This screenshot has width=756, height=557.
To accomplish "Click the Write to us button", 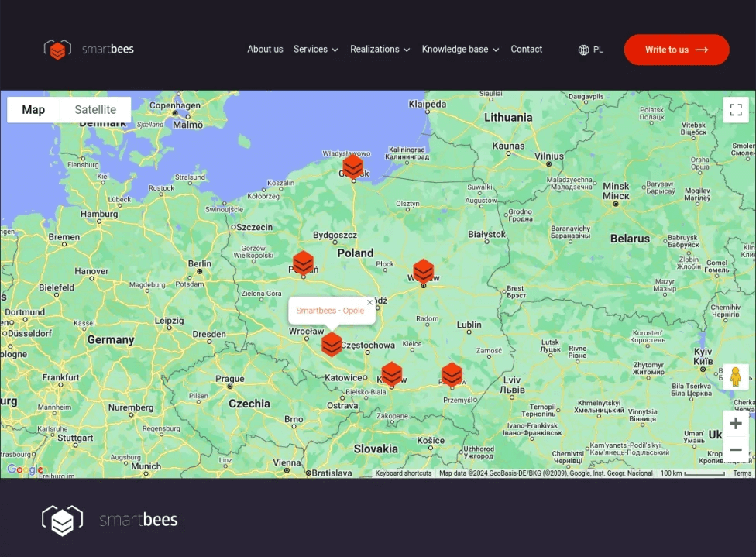I will tap(676, 49).
